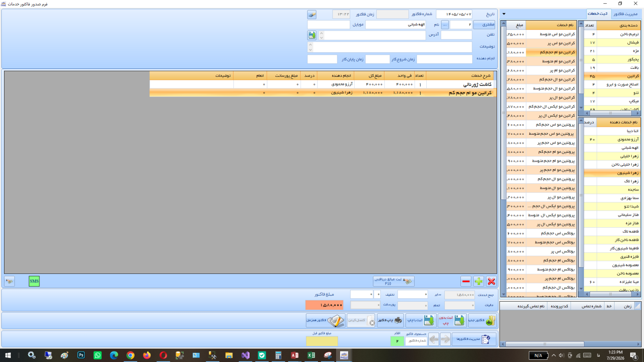The height and width of the screenshot is (362, 644).
Task: Click چاپ فاکتور printer button
Action: pos(390,320)
